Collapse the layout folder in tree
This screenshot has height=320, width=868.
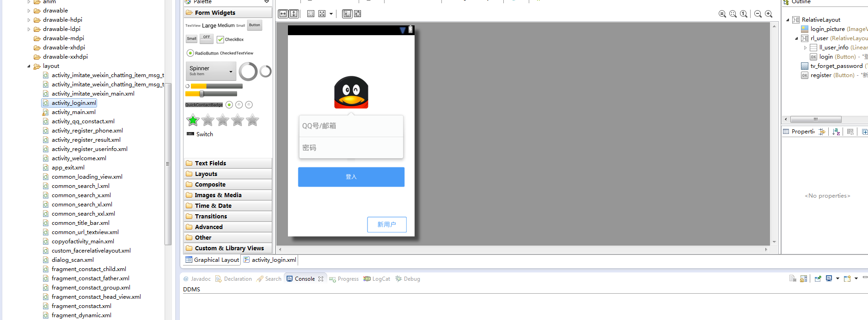pos(29,66)
